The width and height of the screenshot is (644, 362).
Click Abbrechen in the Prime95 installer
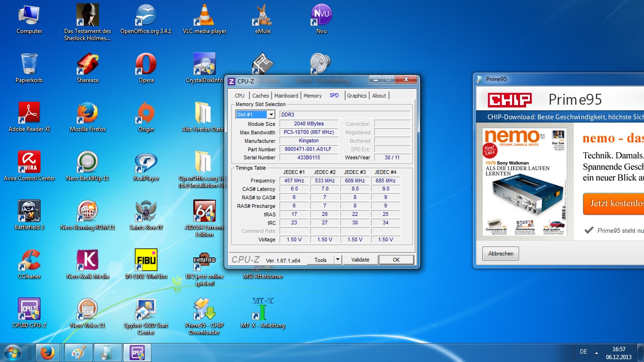pos(501,254)
